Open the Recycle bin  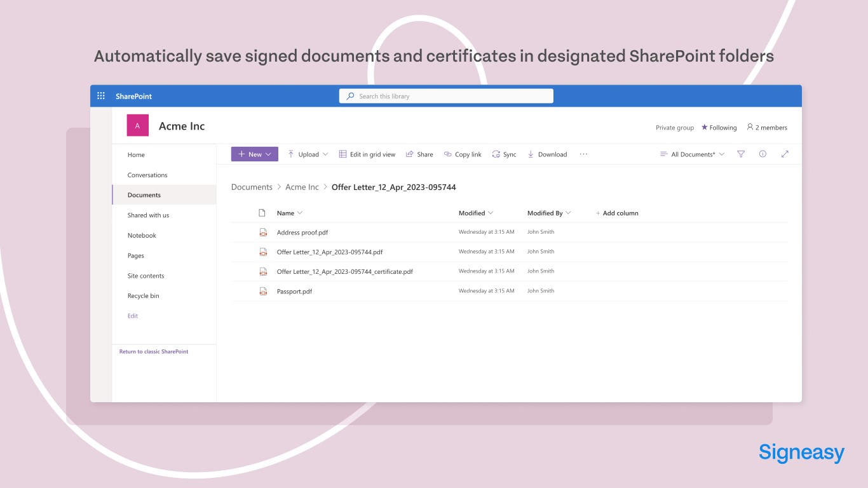point(143,296)
